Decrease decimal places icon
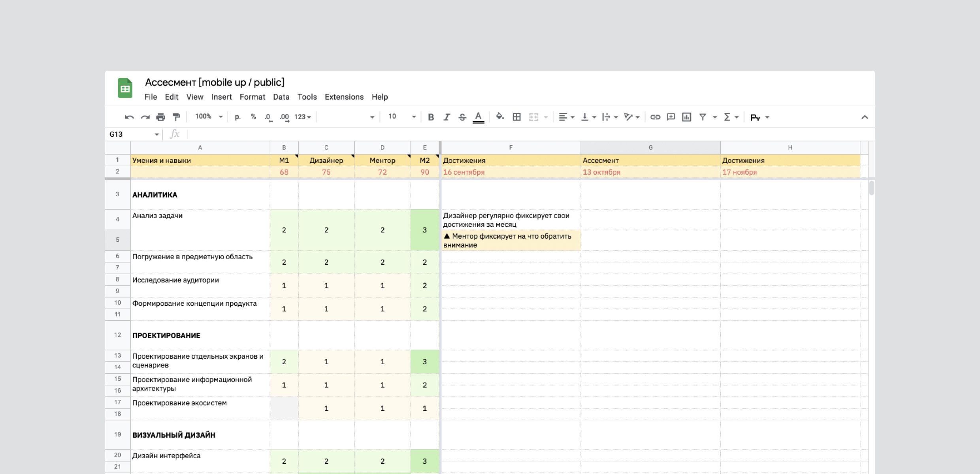The width and height of the screenshot is (980, 474). 268,117
